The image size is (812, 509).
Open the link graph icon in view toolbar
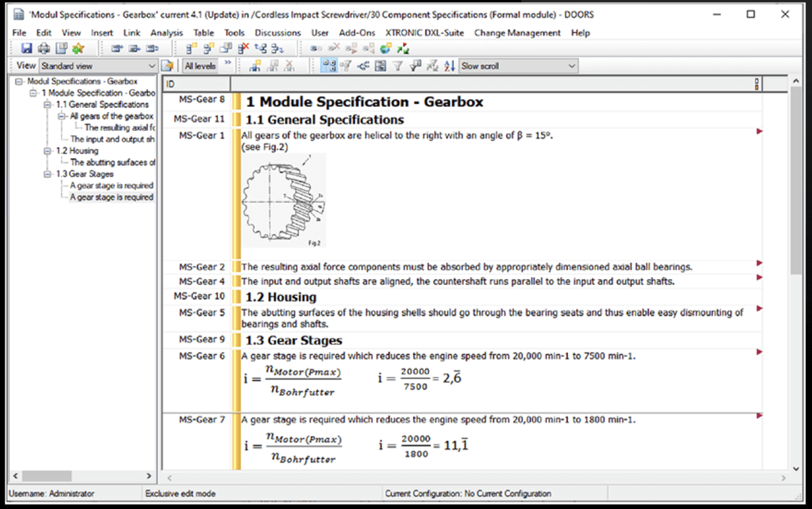pyautogui.click(x=363, y=66)
